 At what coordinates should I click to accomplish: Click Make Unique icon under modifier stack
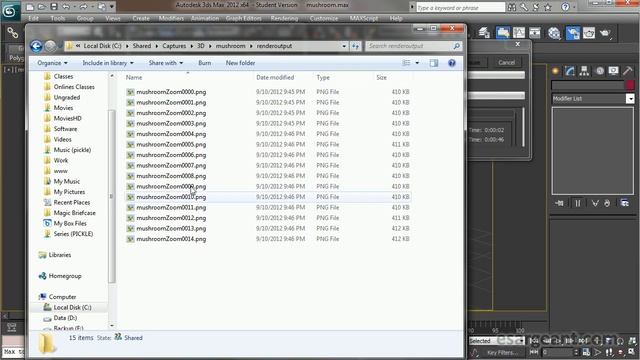[x=595, y=203]
